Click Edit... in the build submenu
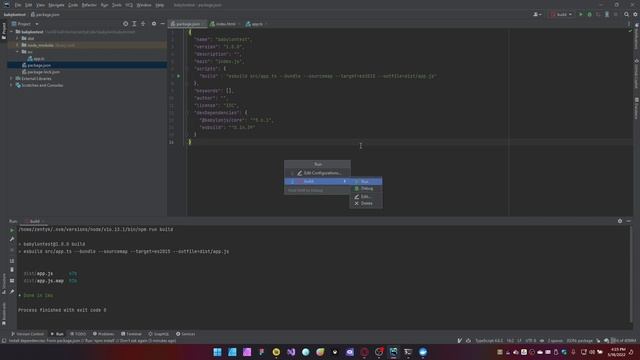This screenshot has height=360, width=640. coord(366,196)
